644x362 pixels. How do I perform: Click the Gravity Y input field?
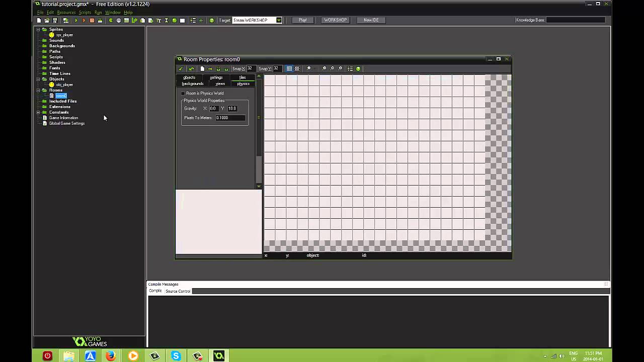tap(232, 109)
